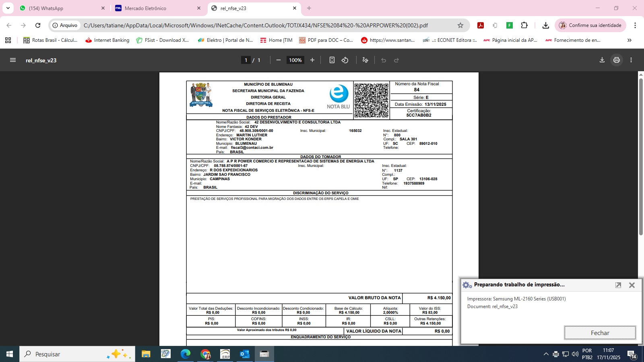The image size is (644, 362).
Task: Zoom in with the plus icon
Action: point(312,60)
